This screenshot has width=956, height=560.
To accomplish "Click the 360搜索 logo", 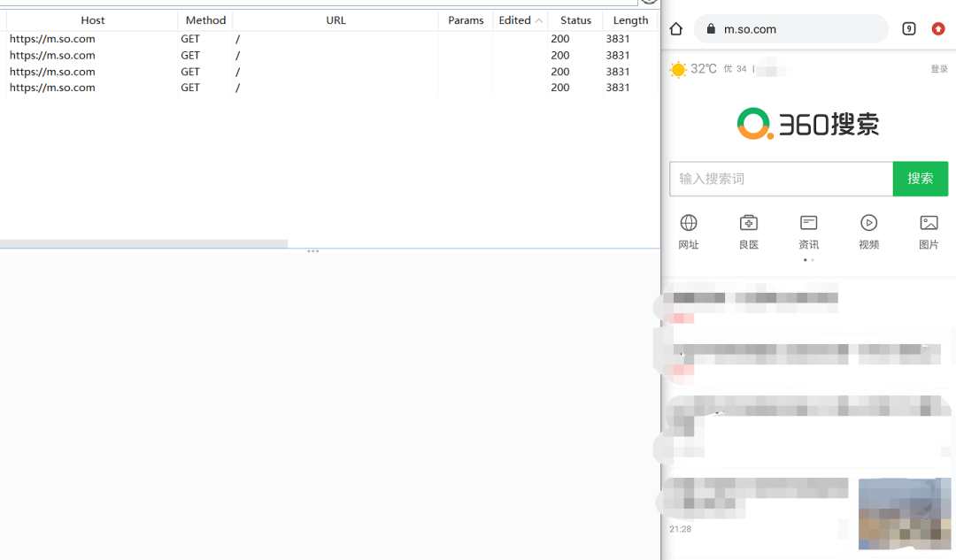I will point(808,124).
